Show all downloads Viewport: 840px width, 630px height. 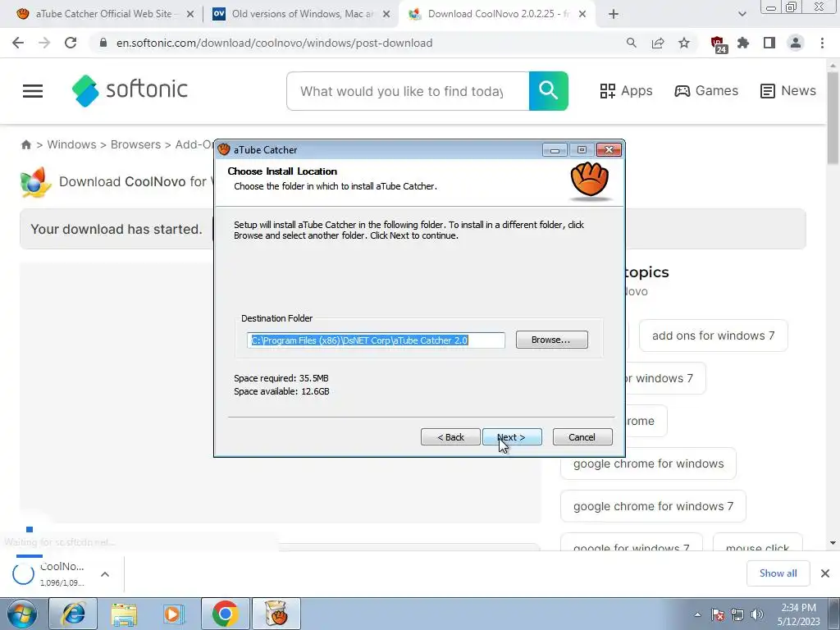[x=778, y=573]
